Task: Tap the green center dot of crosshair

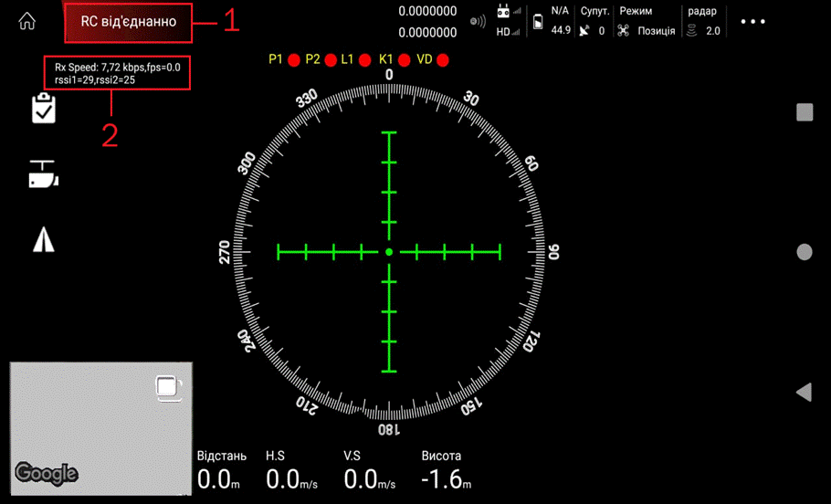Action: (x=389, y=252)
